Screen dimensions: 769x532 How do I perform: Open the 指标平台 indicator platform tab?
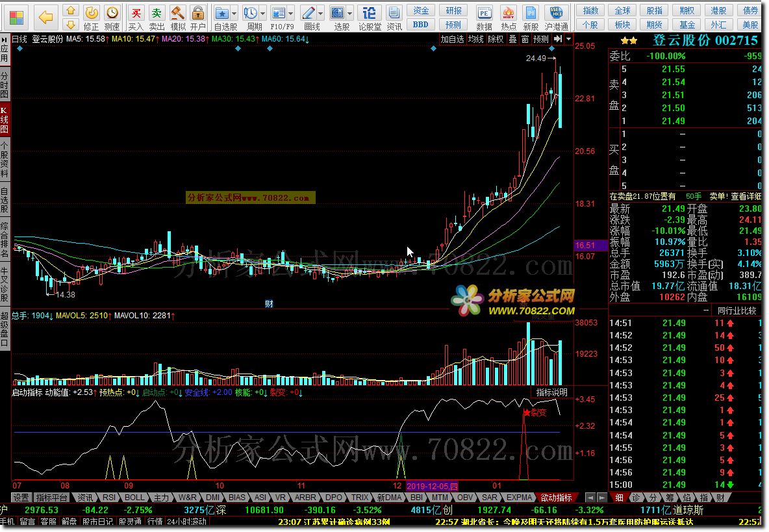pyautogui.click(x=51, y=497)
